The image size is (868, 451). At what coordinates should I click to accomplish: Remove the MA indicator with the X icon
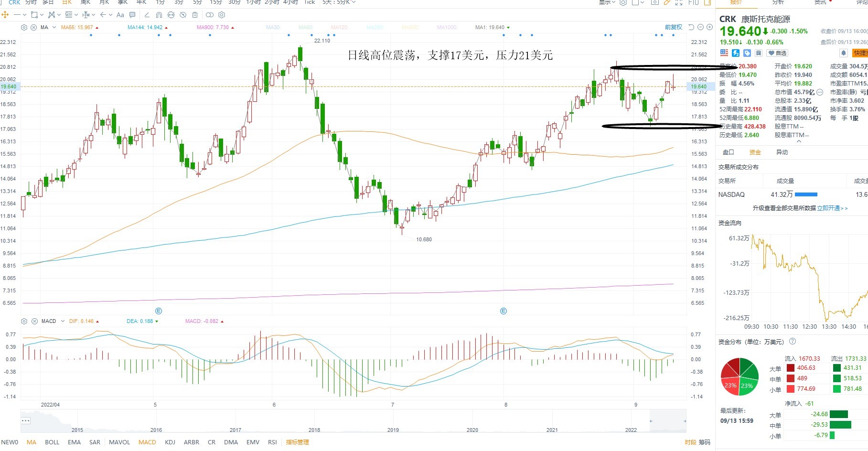pos(33,27)
